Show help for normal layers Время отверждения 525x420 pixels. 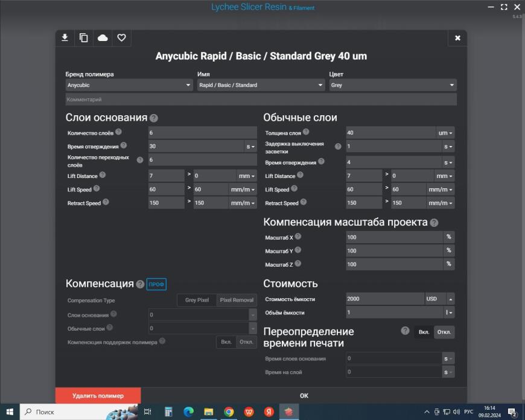pyautogui.click(x=321, y=161)
